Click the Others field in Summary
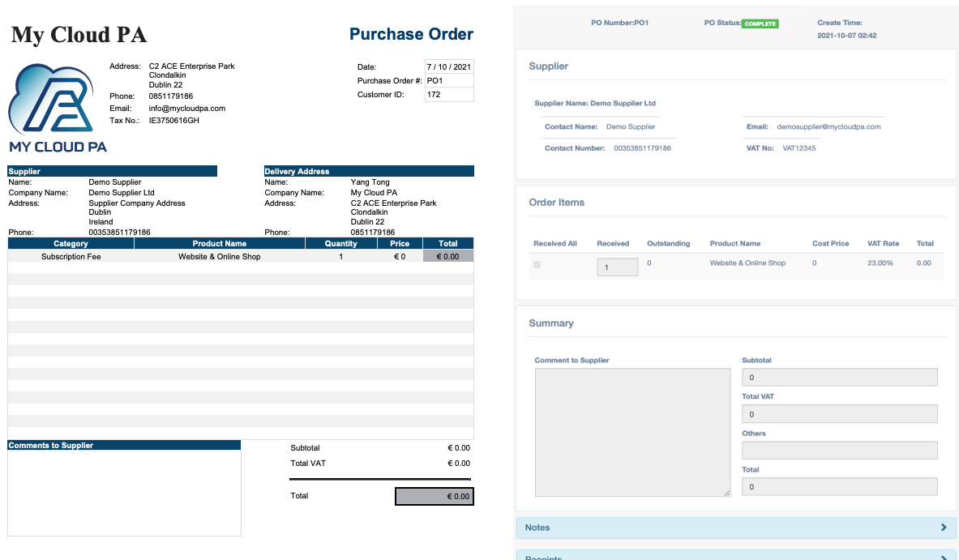Viewport: 959px width, 560px height. click(x=839, y=451)
